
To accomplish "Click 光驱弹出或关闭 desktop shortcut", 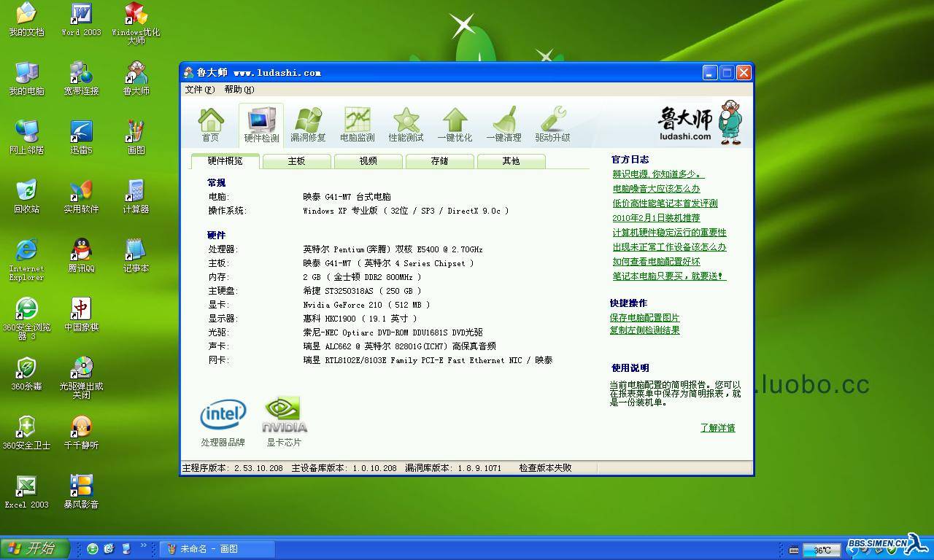I will coord(81,378).
